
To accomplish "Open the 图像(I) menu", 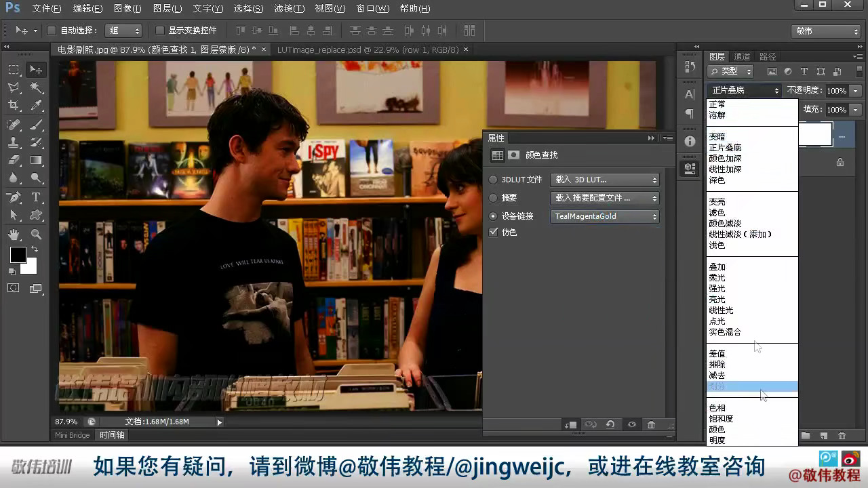I will click(127, 9).
